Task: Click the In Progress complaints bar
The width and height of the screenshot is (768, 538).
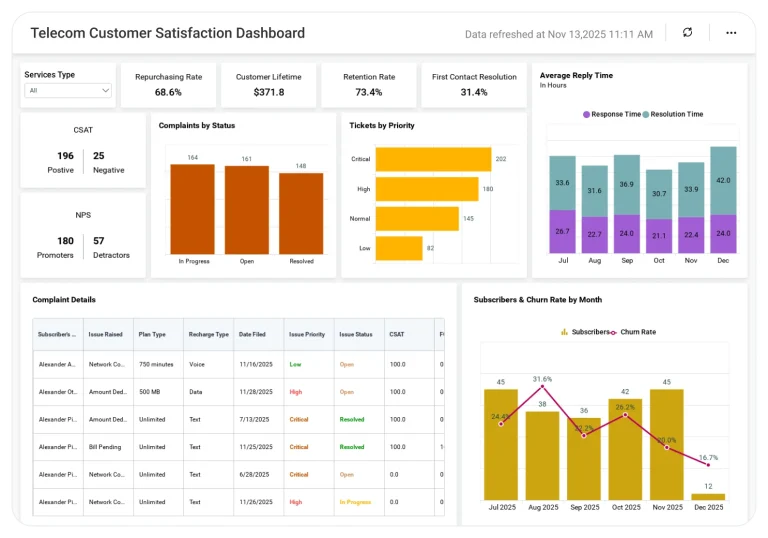Action: coord(192,209)
